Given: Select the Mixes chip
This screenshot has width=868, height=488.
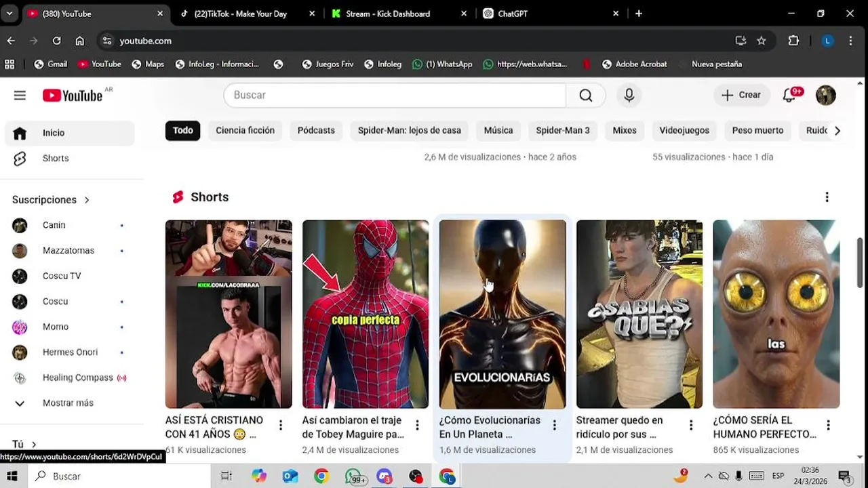Looking at the screenshot, I should tap(625, 130).
